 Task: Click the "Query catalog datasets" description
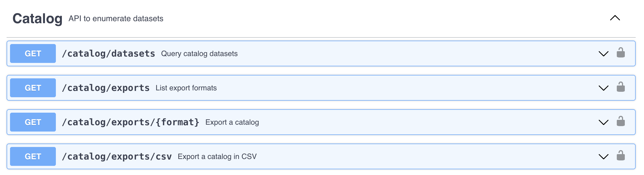[x=199, y=54]
